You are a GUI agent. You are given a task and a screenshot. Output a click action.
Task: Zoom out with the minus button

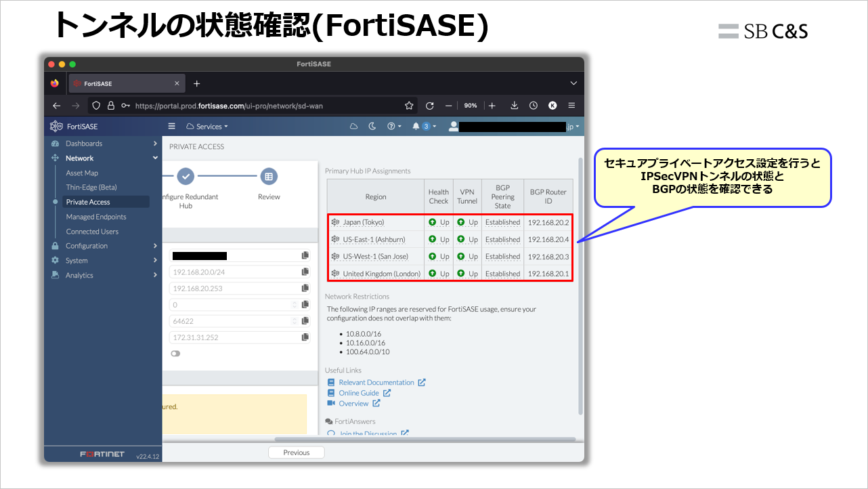tap(448, 106)
